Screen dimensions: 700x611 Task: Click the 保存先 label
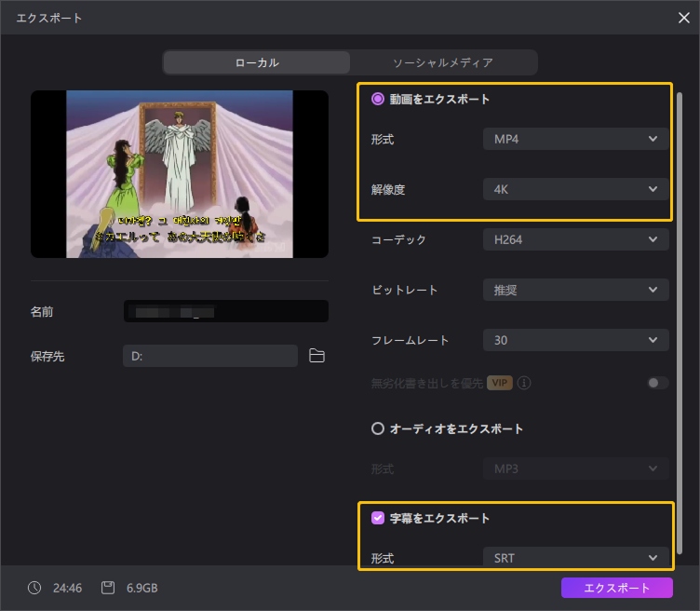click(x=47, y=356)
